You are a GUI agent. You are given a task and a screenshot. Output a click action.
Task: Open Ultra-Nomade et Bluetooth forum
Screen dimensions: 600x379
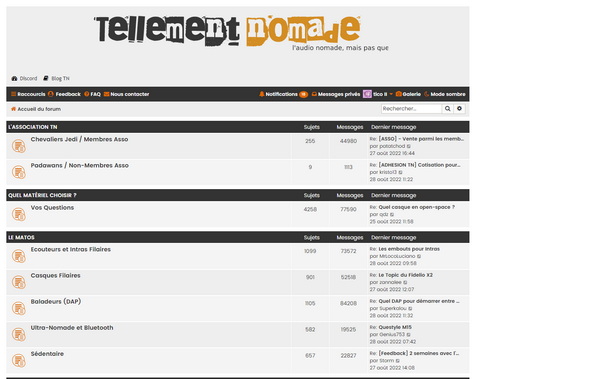coord(72,328)
